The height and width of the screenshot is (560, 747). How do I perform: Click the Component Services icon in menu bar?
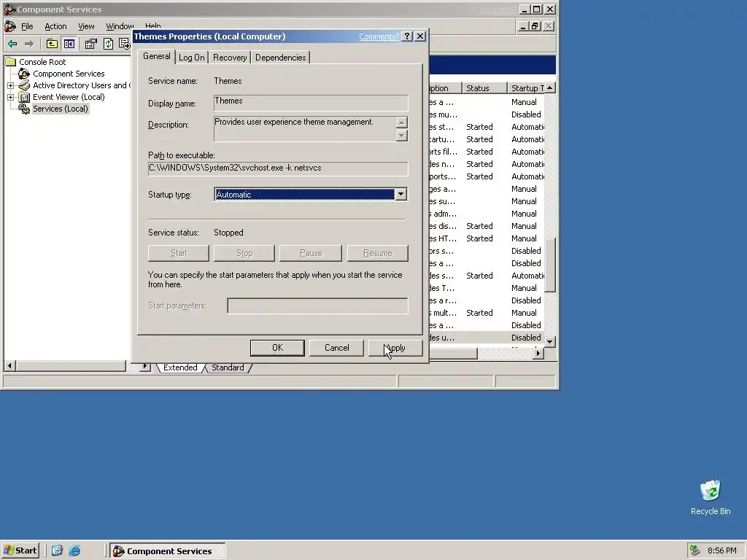coord(10,26)
